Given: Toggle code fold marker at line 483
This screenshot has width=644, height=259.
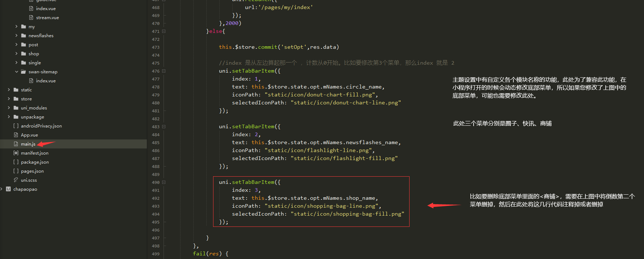Looking at the screenshot, I should coord(164,127).
